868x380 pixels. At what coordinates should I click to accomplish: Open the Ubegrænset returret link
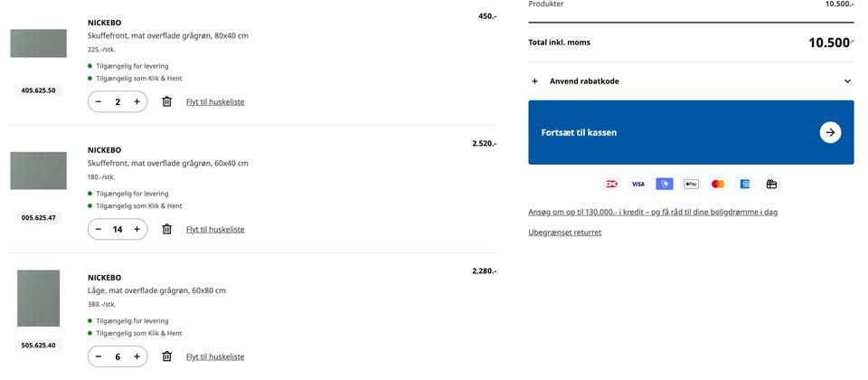tap(564, 233)
